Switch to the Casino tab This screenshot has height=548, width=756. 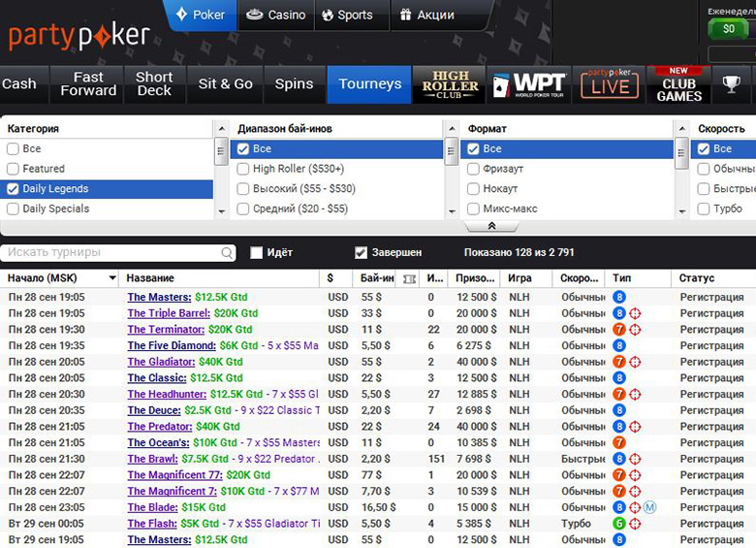pyautogui.click(x=276, y=15)
